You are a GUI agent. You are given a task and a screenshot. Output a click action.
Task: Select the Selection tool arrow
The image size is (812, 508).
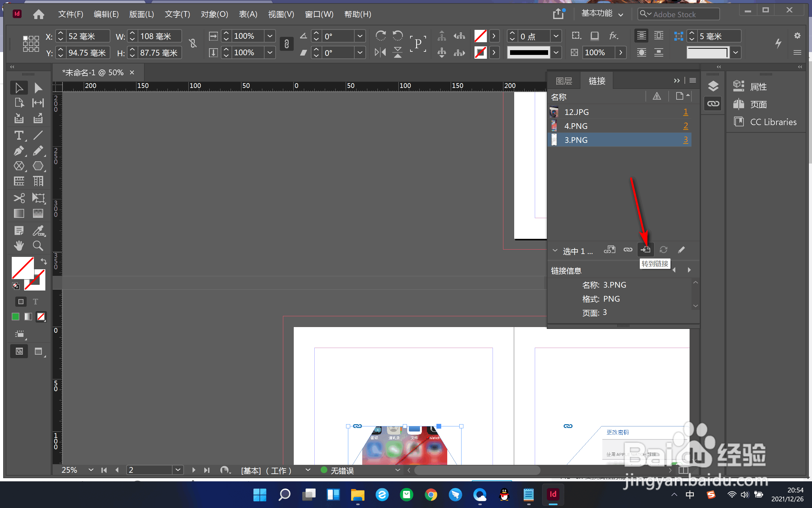[19, 88]
